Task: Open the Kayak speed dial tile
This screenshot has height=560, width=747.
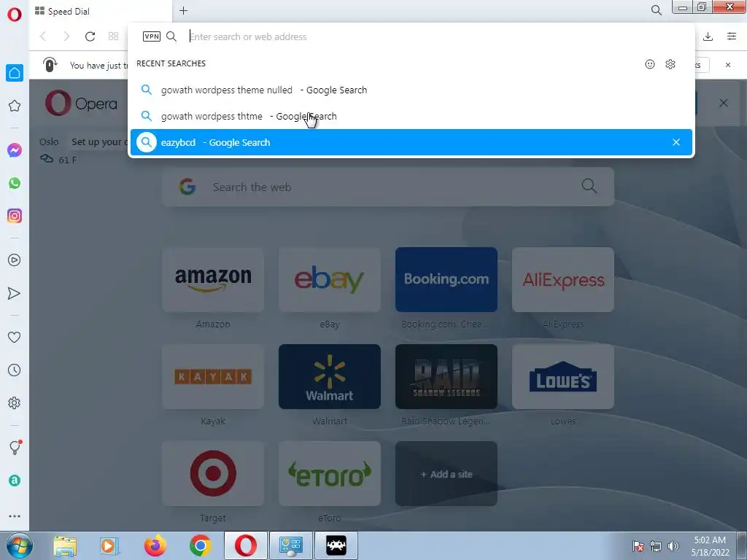Action: pos(213,377)
